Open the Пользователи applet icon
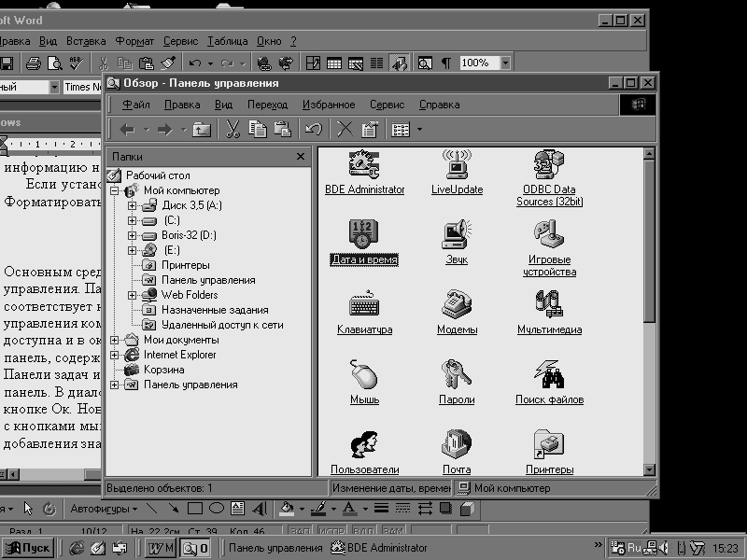The image size is (747, 560). [364, 444]
